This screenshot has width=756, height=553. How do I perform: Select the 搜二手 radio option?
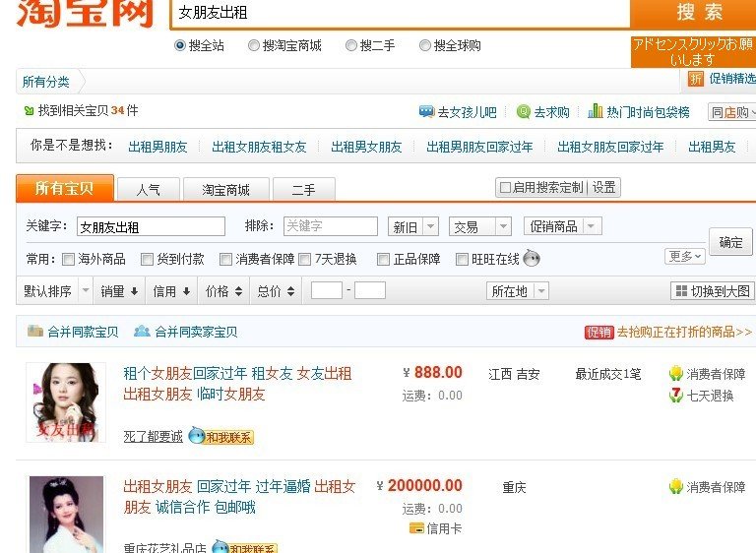pyautogui.click(x=351, y=46)
